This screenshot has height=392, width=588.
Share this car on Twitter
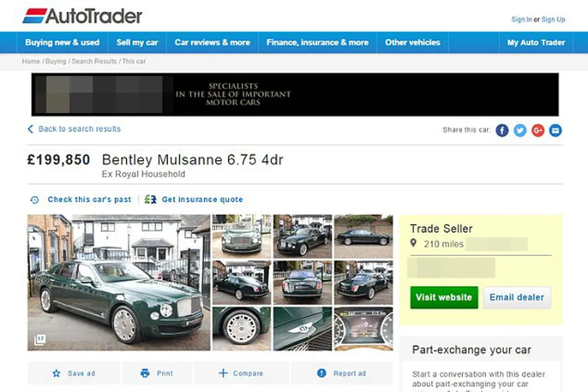coord(520,130)
